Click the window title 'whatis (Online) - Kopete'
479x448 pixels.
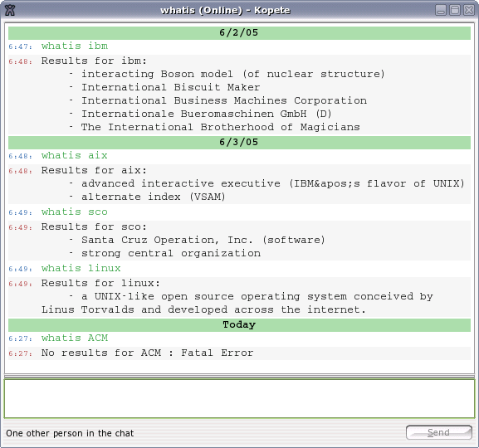tap(226, 11)
